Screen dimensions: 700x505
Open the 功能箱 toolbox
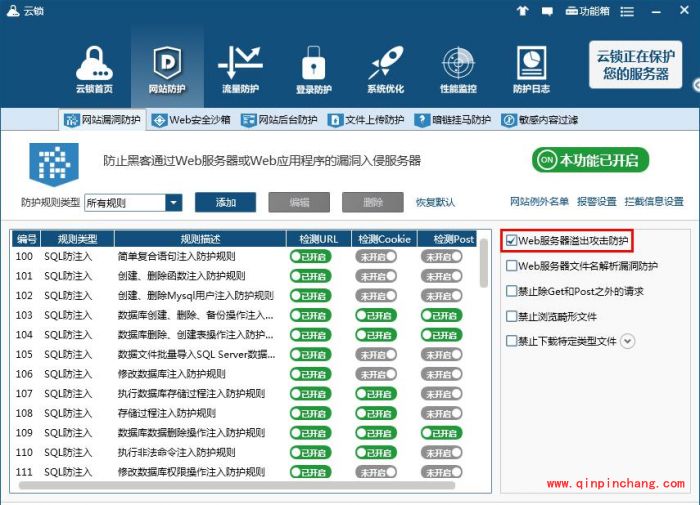(x=587, y=11)
